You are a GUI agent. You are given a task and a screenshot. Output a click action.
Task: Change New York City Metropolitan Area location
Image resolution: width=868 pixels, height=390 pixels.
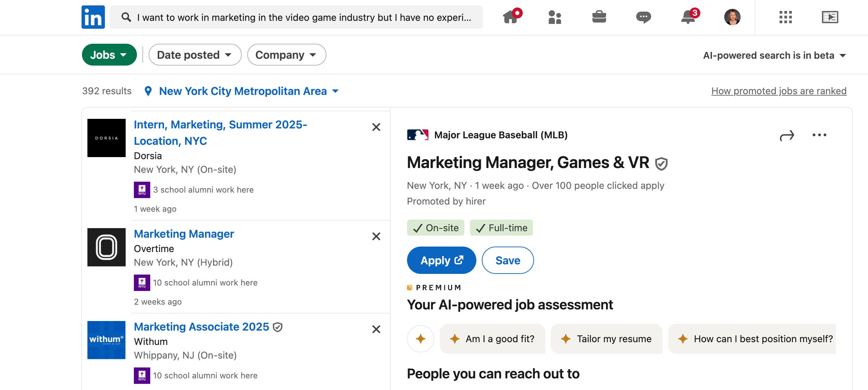[249, 91]
